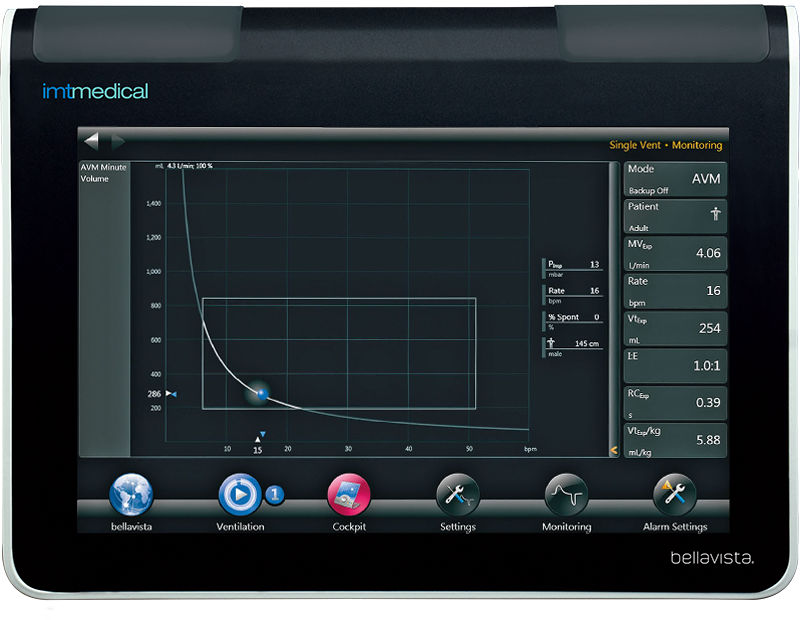Viewport: 800px width, 620px height.
Task: Open the Settings wrench icon
Action: pos(458,494)
